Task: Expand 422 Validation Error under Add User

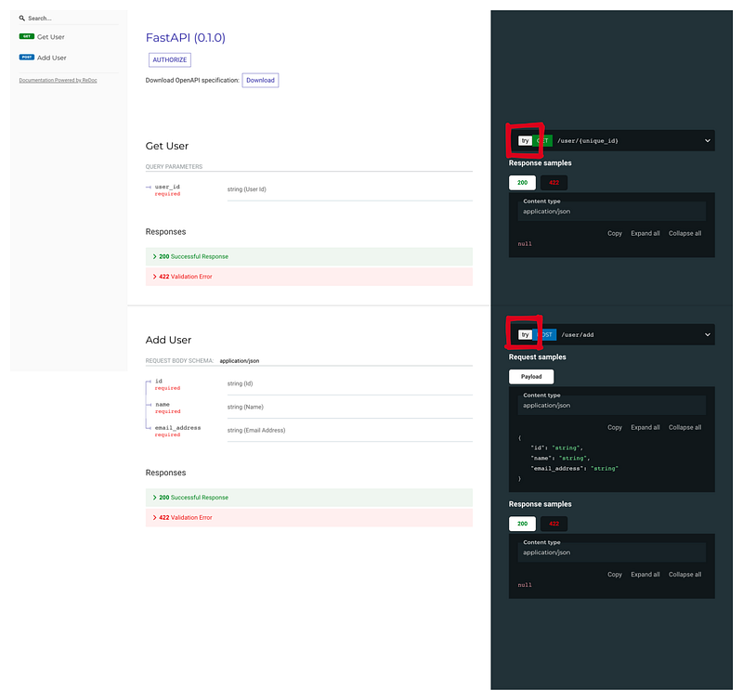Action: click(x=309, y=518)
